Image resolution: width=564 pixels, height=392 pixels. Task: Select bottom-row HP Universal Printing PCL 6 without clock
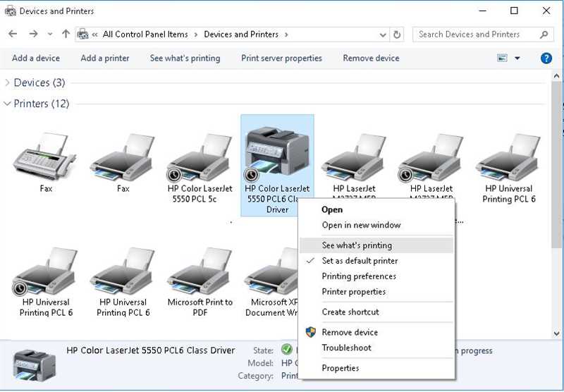coord(123,282)
